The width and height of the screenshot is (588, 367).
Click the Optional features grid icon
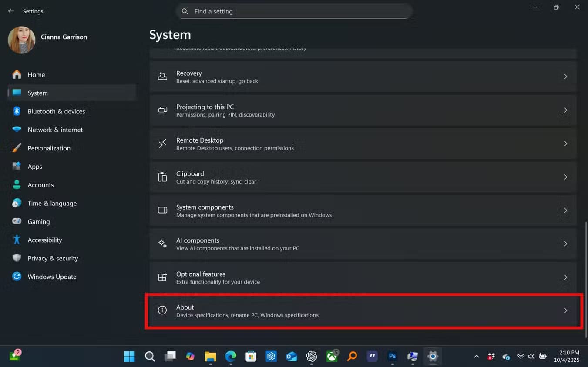[162, 277]
